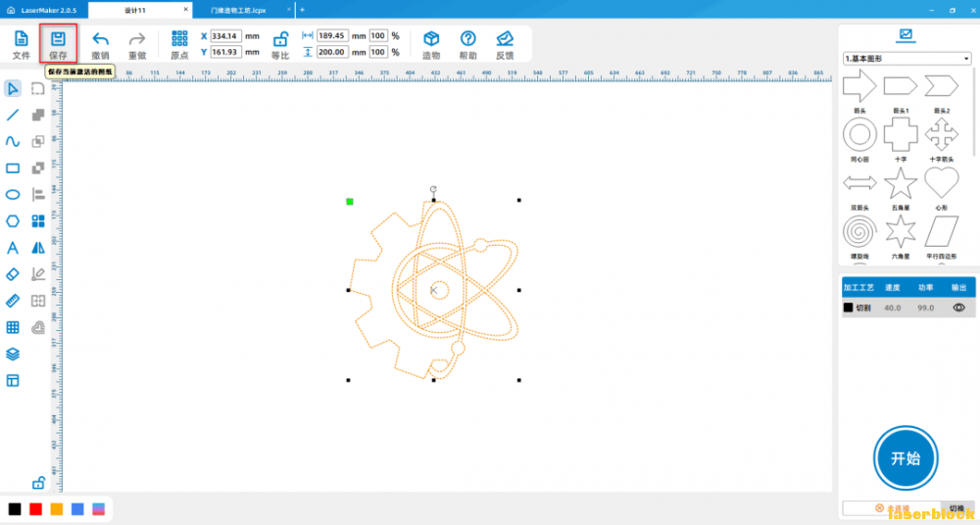The image size is (980, 525).
Task: Click the 切换 switch button
Action: point(956,508)
